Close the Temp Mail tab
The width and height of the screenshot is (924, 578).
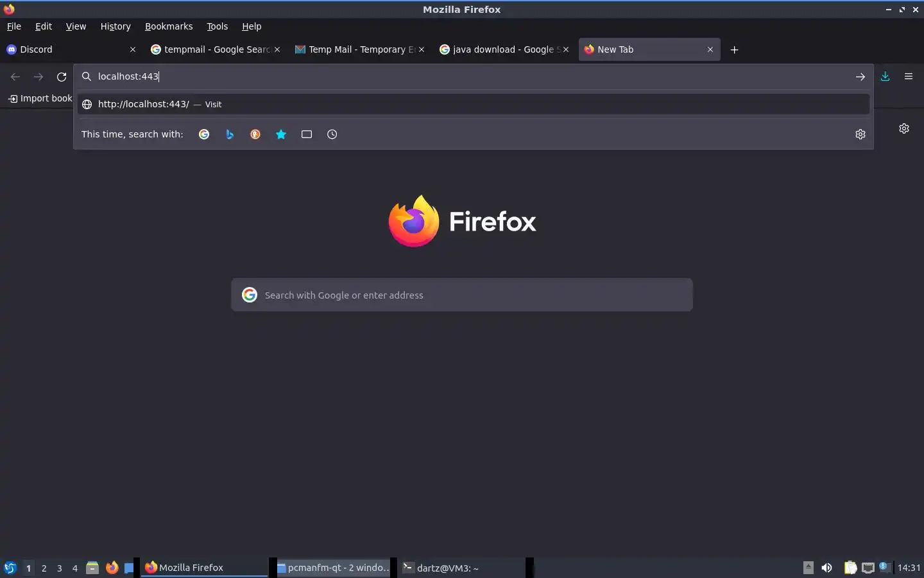pyautogui.click(x=422, y=49)
